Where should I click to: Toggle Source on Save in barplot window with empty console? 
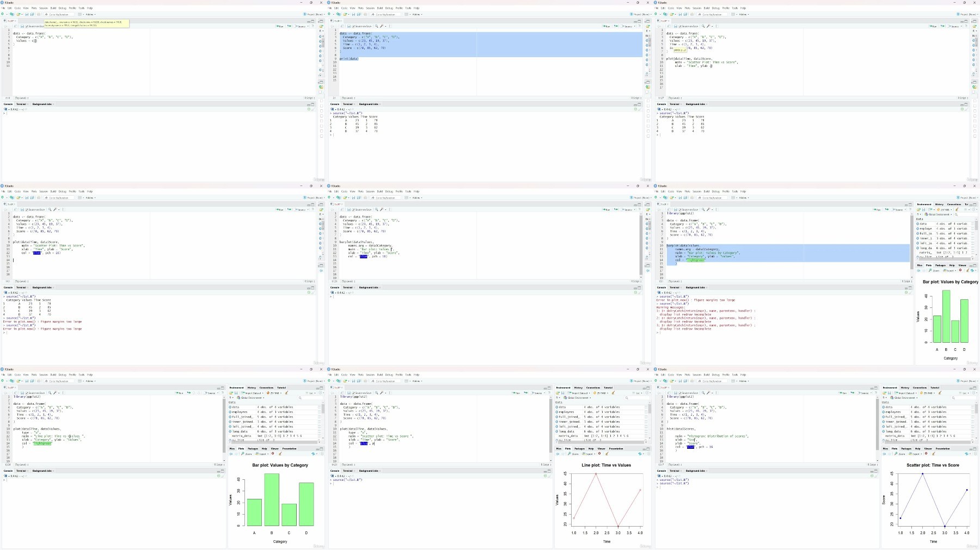pos(353,209)
